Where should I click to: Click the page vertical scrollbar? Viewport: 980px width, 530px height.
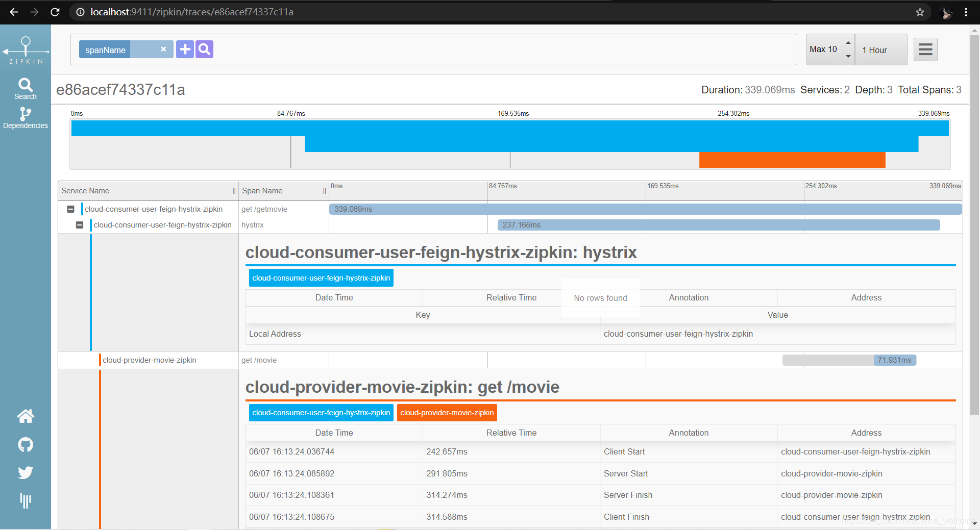pyautogui.click(x=974, y=224)
